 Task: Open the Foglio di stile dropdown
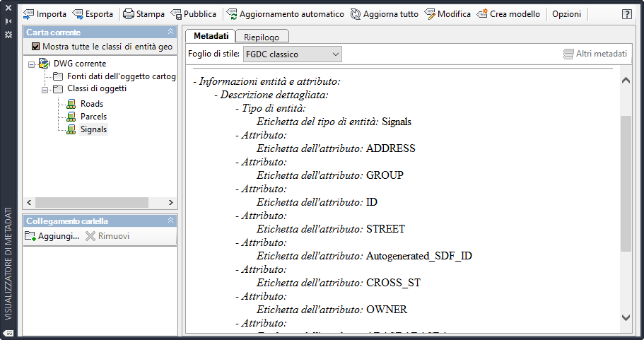coord(293,54)
